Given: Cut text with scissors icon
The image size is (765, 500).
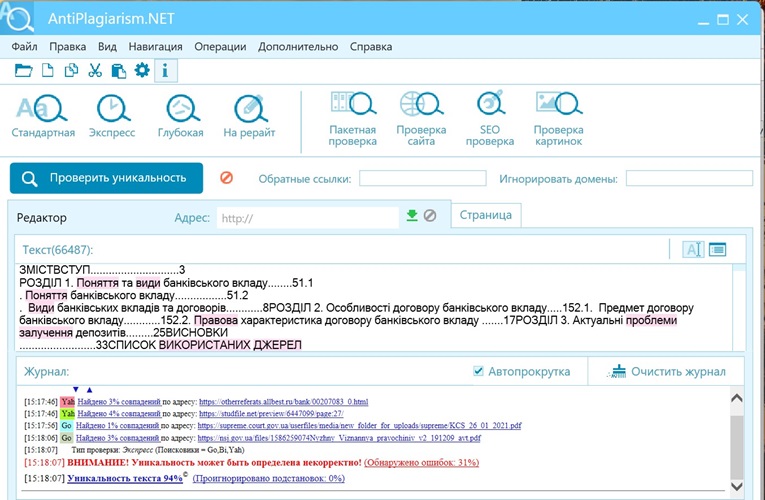Looking at the screenshot, I should click(95, 71).
